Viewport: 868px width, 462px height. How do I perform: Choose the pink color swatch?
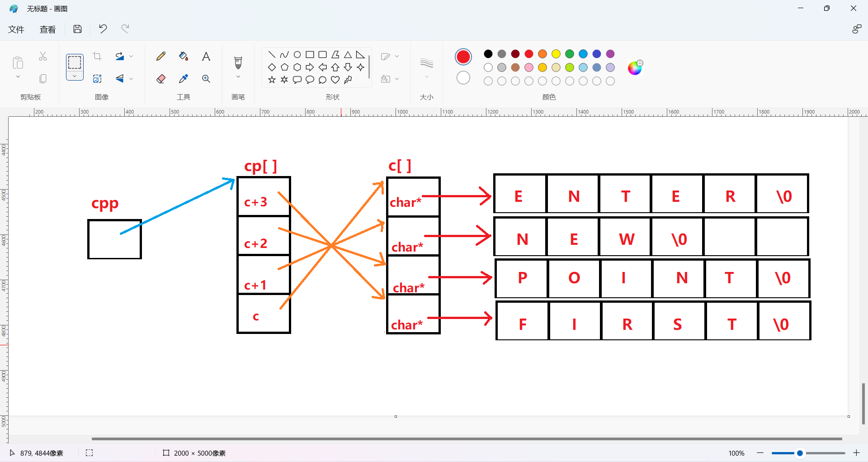coord(529,67)
